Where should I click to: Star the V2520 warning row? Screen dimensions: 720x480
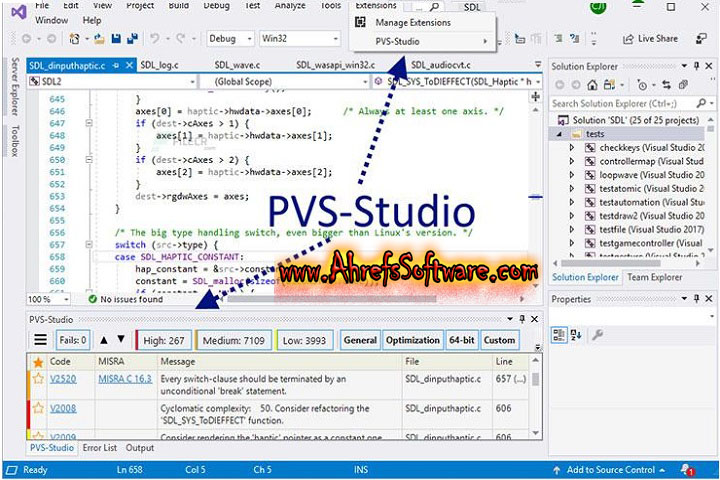pyautogui.click(x=39, y=379)
